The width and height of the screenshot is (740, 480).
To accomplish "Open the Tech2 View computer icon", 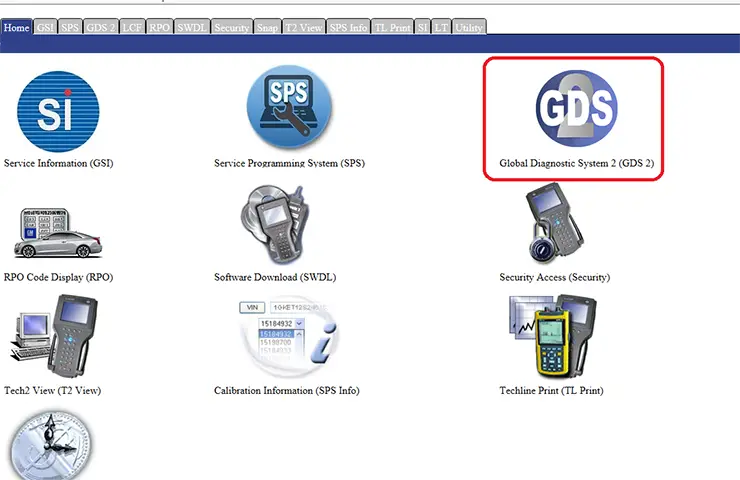I will pyautogui.click(x=54, y=334).
